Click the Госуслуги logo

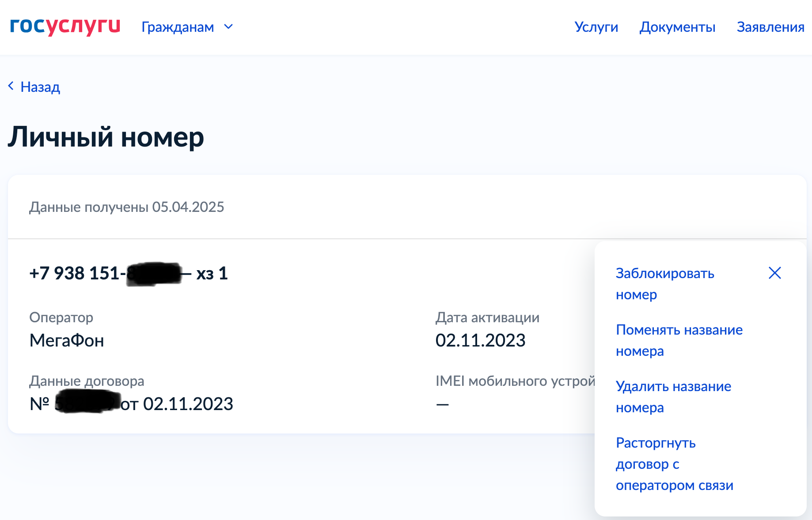(x=65, y=26)
